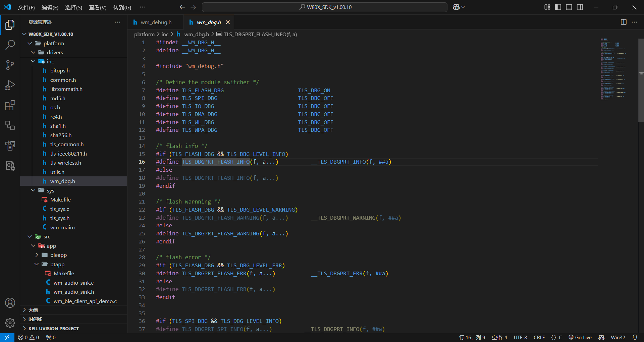The width and height of the screenshot is (644, 342).
Task: Open editor more actions menu
Action: coord(634,22)
